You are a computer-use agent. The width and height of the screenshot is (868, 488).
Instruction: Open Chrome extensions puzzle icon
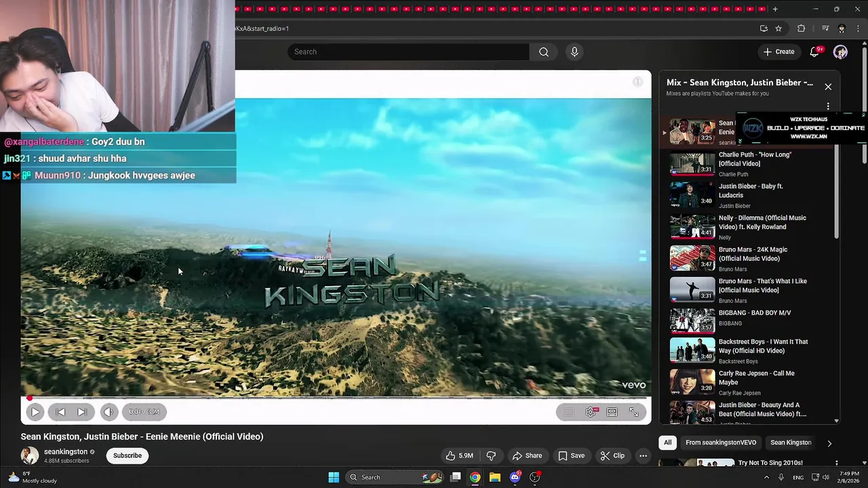click(x=801, y=28)
